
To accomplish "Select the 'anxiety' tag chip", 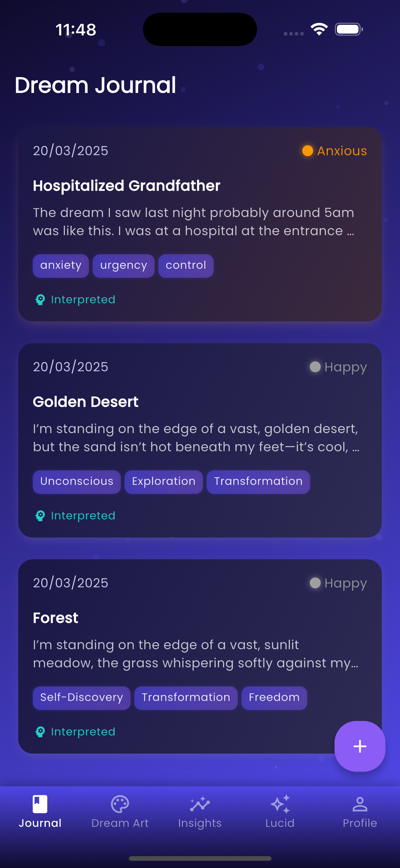I will pyautogui.click(x=61, y=265).
